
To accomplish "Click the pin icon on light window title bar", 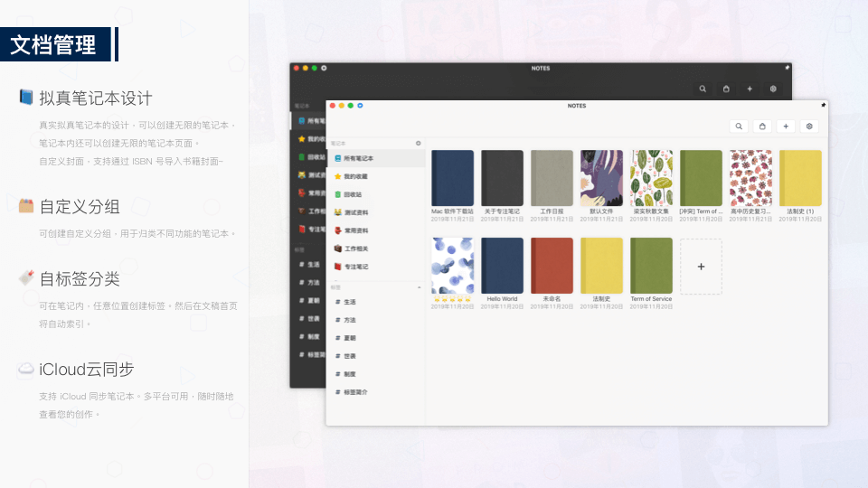I will pyautogui.click(x=823, y=105).
